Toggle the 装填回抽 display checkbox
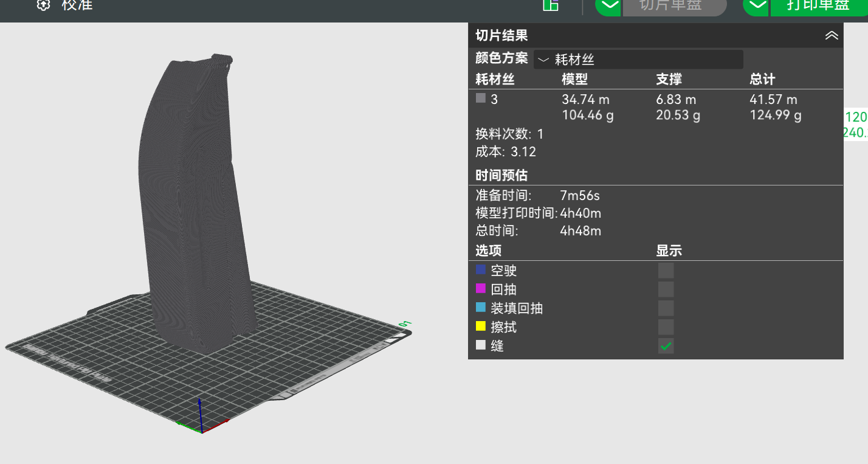Viewport: 868px width, 464px height. (x=666, y=308)
